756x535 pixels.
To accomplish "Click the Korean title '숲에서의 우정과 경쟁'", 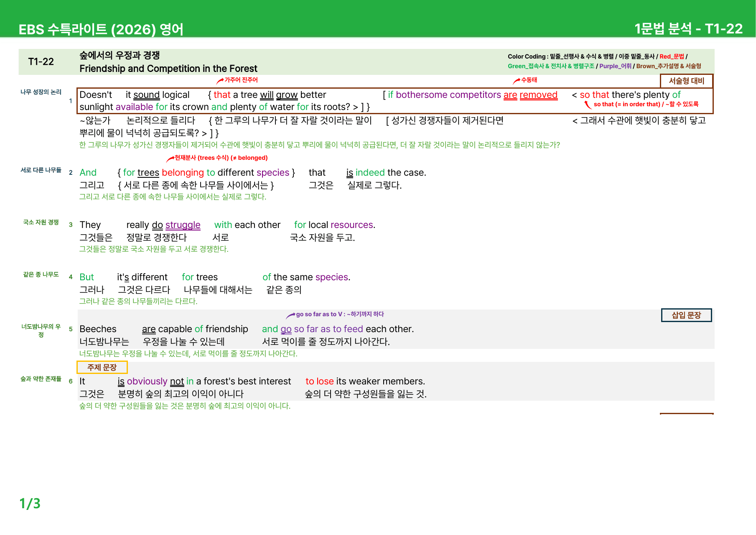I will [x=120, y=55].
